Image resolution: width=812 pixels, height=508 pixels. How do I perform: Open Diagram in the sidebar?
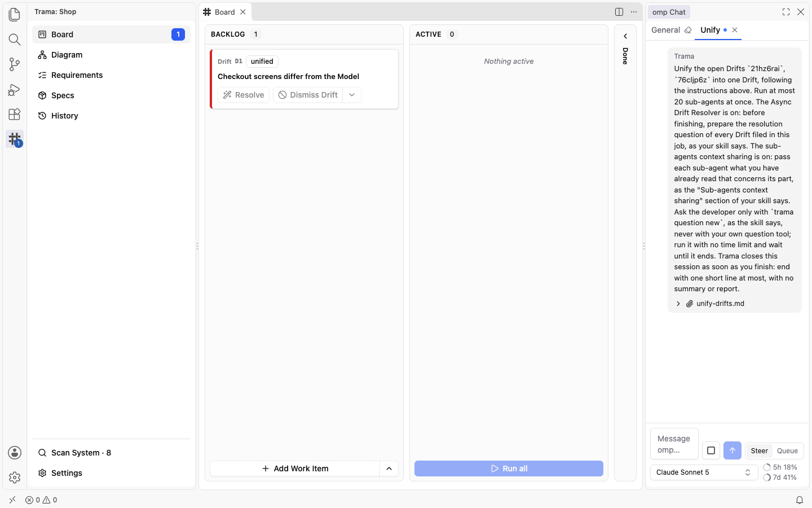pyautogui.click(x=111, y=55)
